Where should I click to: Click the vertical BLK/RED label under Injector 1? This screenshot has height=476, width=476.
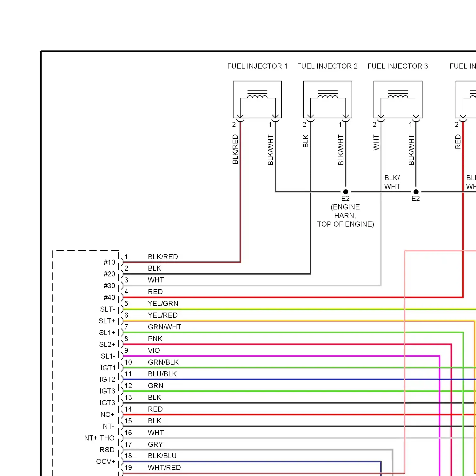pos(235,149)
